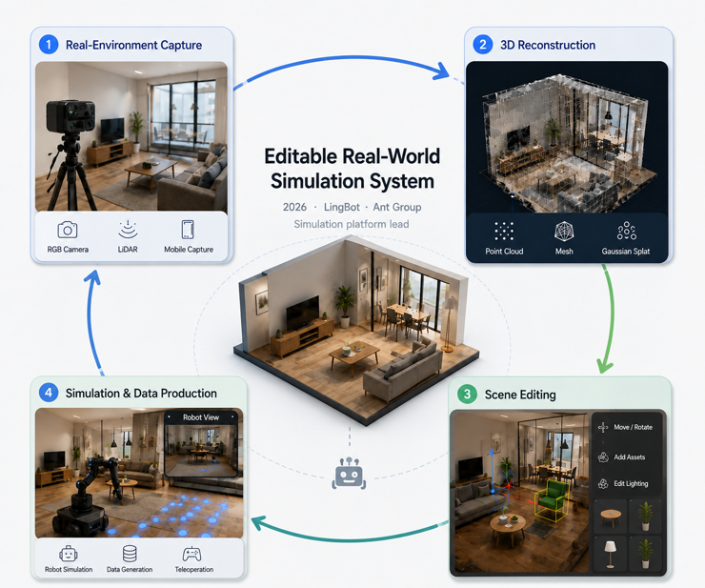Click the RGB Camera icon

(68, 230)
